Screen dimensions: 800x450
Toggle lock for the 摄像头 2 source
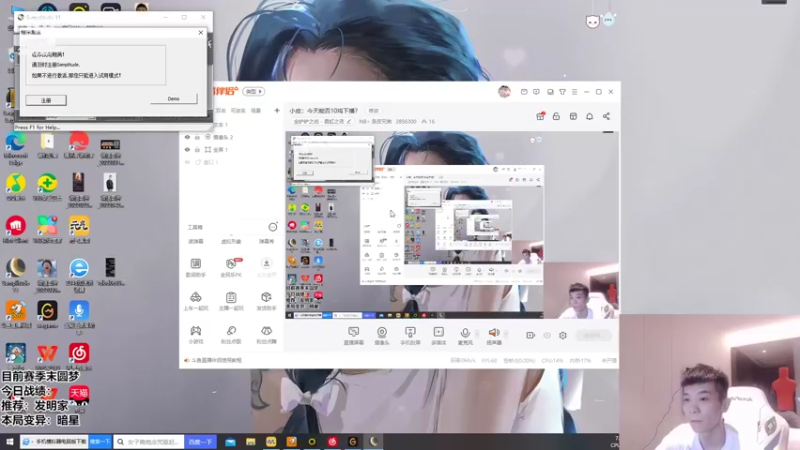[197, 137]
